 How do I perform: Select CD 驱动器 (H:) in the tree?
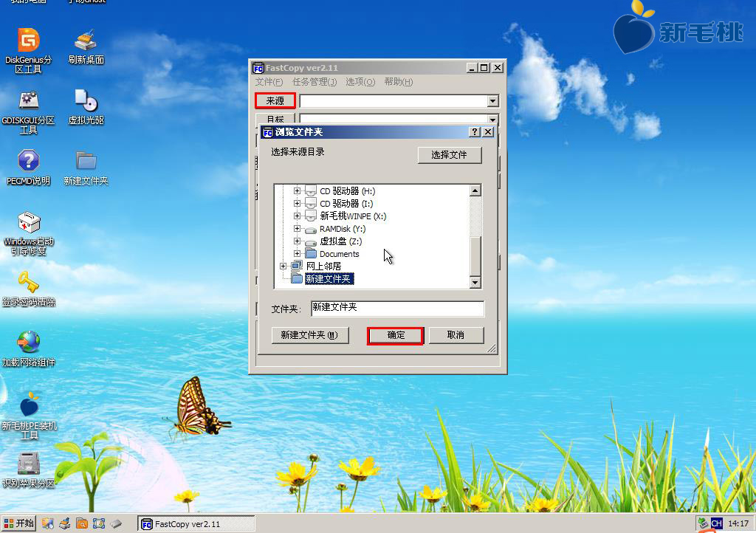click(347, 191)
